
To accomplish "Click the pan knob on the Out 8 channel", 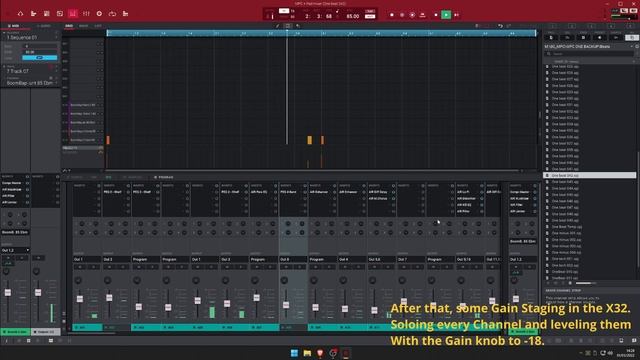I will click(284, 280).
